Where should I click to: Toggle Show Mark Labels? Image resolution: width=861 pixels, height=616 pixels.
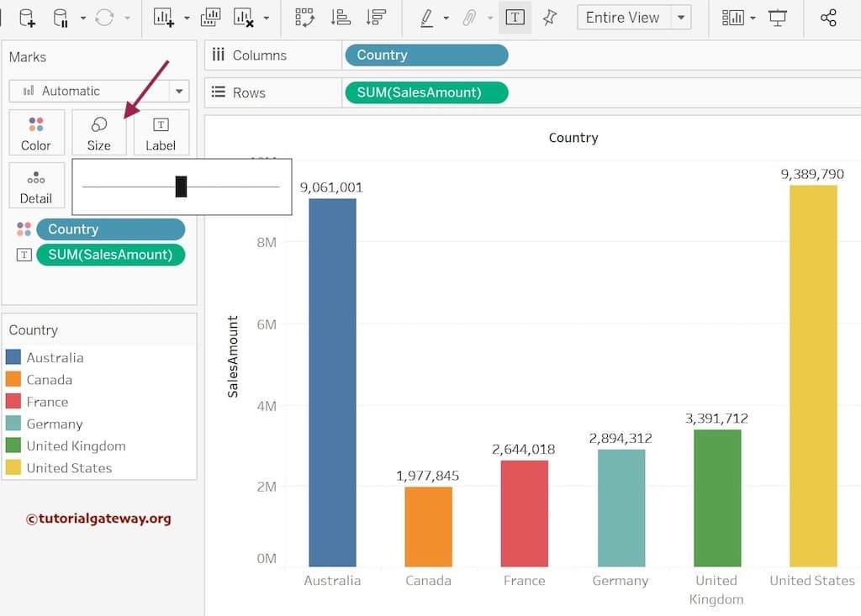pyautogui.click(x=515, y=17)
